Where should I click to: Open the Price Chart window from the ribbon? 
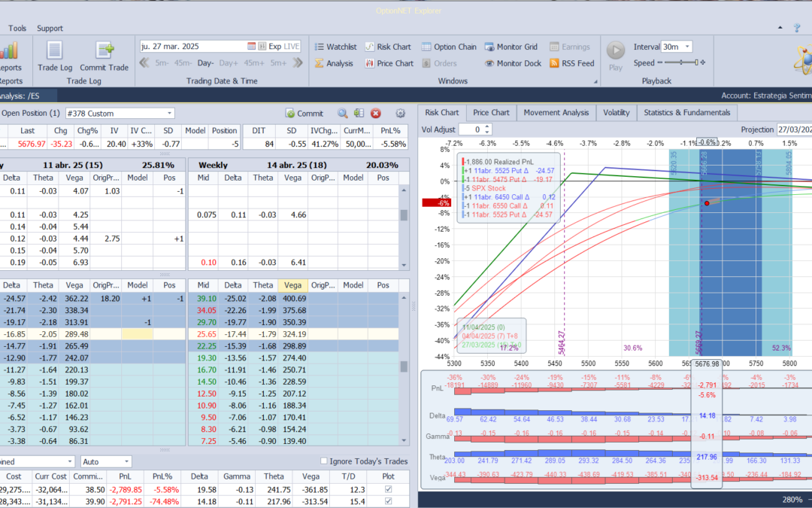(x=389, y=63)
